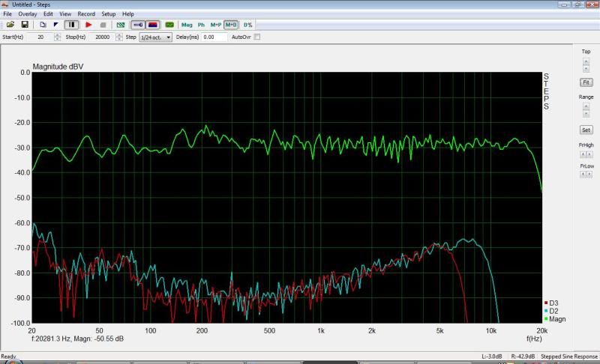This screenshot has width=600, height=364.
Task: Click the gray Stop recording square
Action: click(103, 25)
